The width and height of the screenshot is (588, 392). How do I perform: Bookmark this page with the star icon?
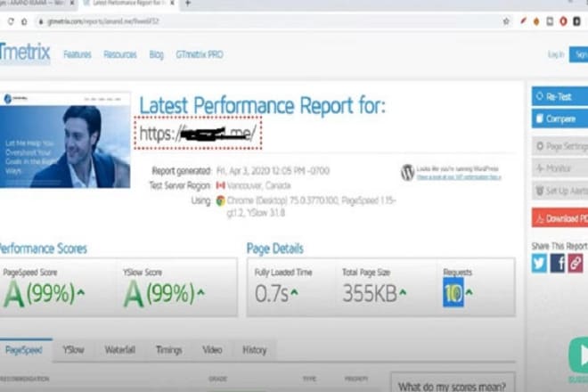pyautogui.click(x=506, y=21)
